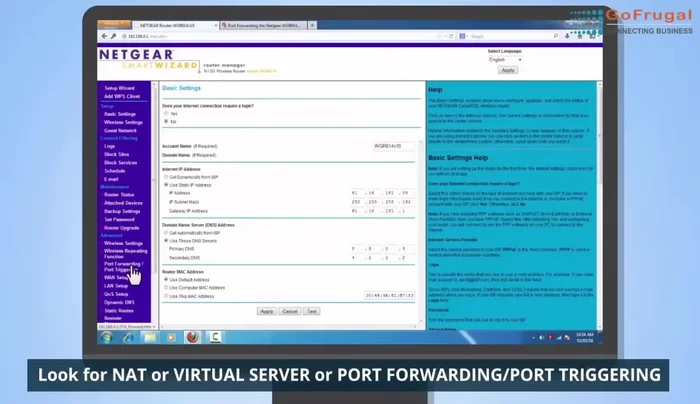
Task: Open LAN Setup in sidebar
Action: coord(116,286)
